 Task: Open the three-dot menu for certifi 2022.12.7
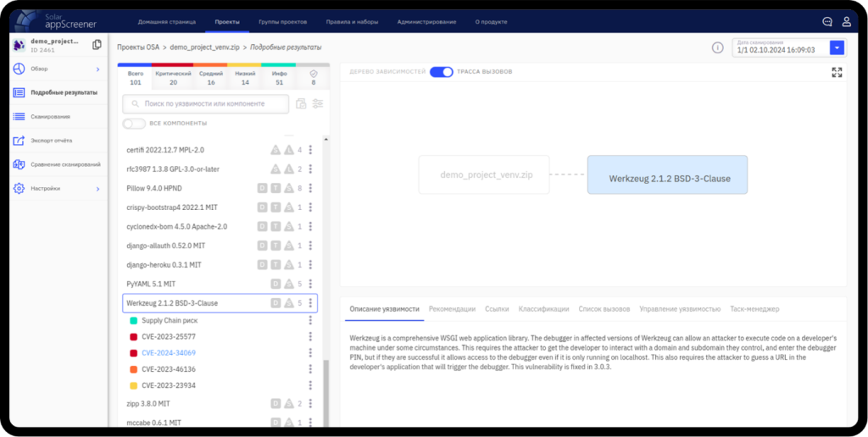310,149
